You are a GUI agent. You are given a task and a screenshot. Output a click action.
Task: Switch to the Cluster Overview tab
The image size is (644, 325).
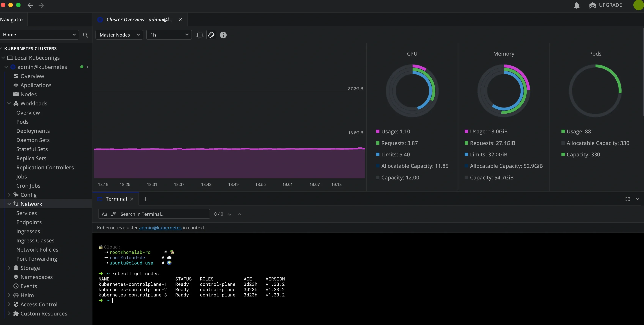tap(139, 20)
